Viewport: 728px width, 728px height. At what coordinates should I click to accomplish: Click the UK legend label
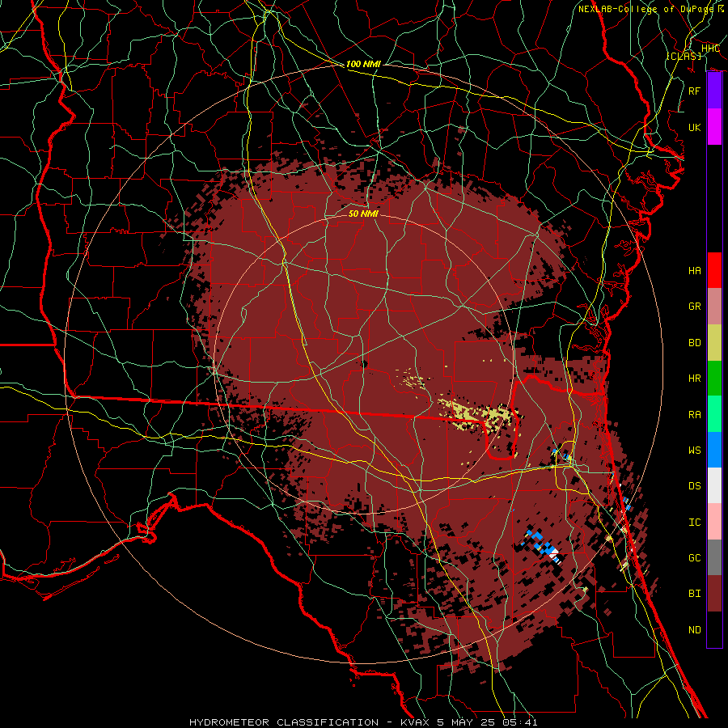(x=695, y=127)
